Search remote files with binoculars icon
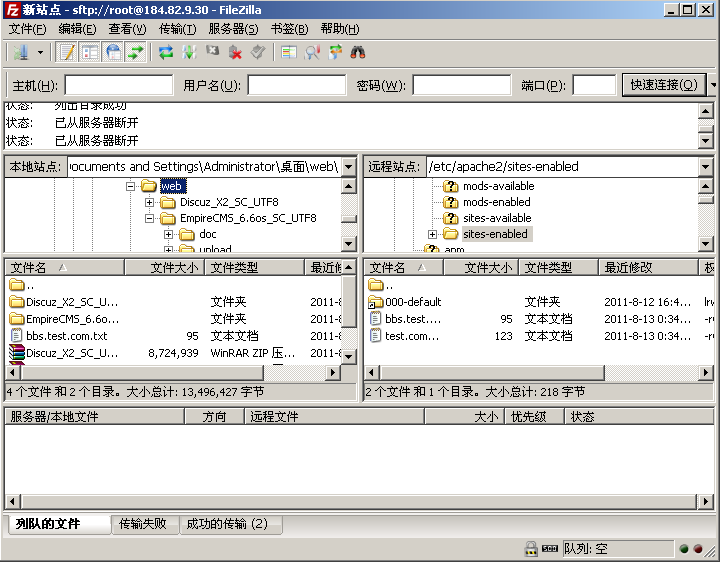This screenshot has height=562, width=720. click(x=358, y=52)
